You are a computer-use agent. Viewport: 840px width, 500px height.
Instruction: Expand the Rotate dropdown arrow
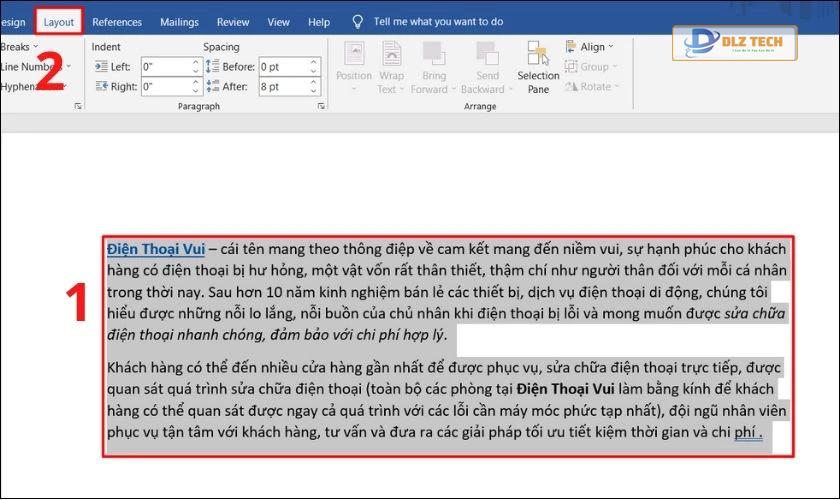617,86
